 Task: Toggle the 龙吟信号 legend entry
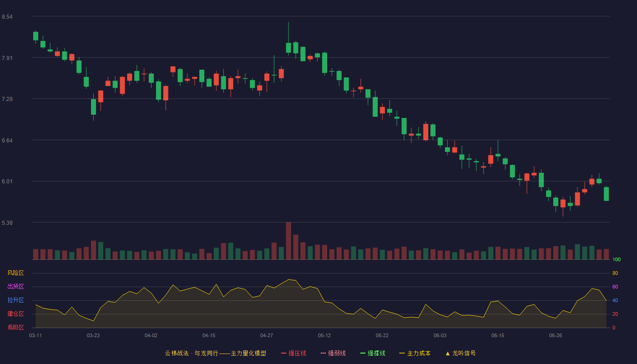[x=460, y=353]
